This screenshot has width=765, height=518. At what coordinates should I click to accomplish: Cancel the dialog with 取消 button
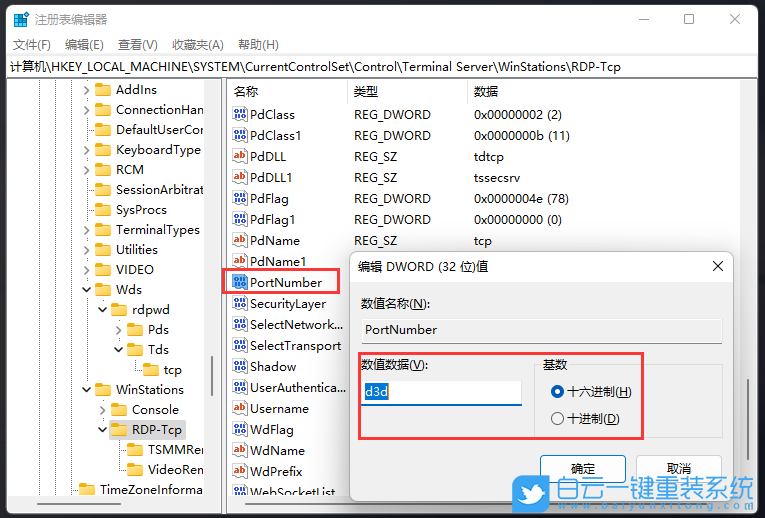(x=679, y=469)
